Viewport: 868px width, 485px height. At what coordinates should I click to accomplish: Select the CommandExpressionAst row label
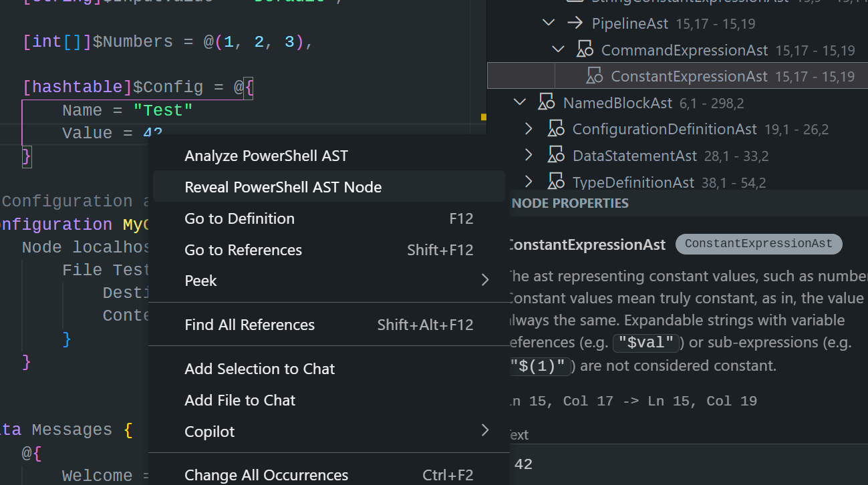685,50
